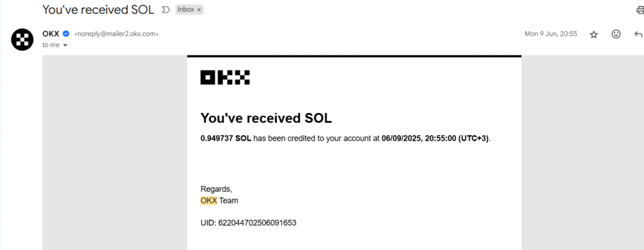Click the blue verified sender badge
The image size is (644, 250).
click(66, 34)
